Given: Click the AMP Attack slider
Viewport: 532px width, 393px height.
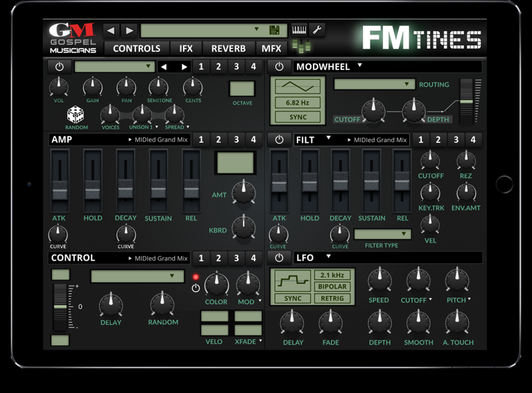Looking at the screenshot, I should click(x=60, y=182).
